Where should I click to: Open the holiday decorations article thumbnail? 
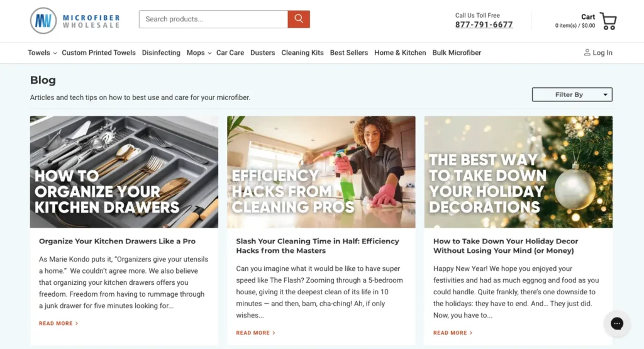click(x=518, y=172)
